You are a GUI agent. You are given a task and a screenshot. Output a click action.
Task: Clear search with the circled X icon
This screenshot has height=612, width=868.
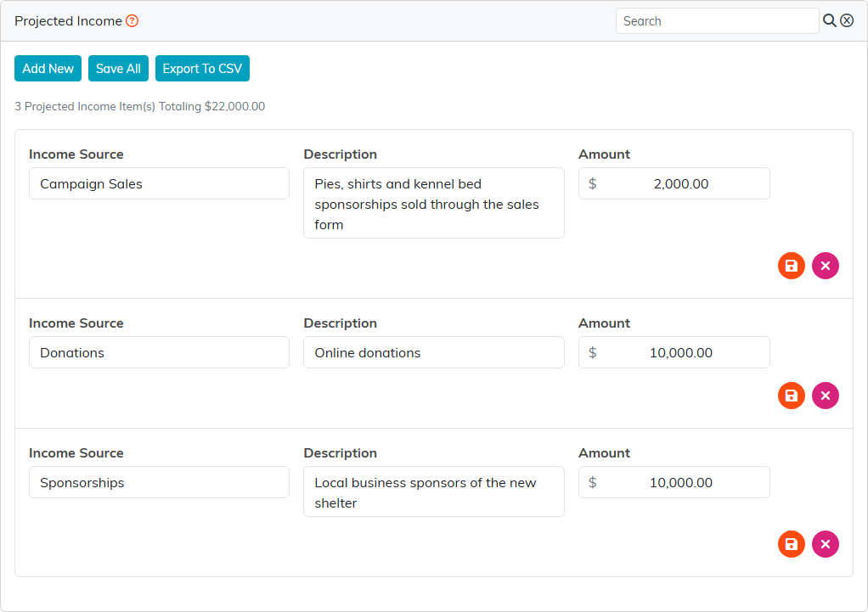tap(847, 21)
